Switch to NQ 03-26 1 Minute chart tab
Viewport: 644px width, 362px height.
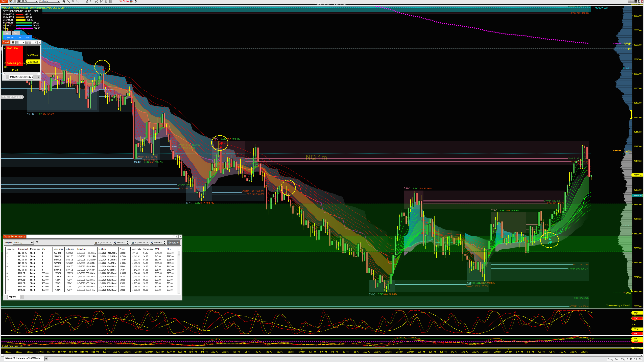22,358
